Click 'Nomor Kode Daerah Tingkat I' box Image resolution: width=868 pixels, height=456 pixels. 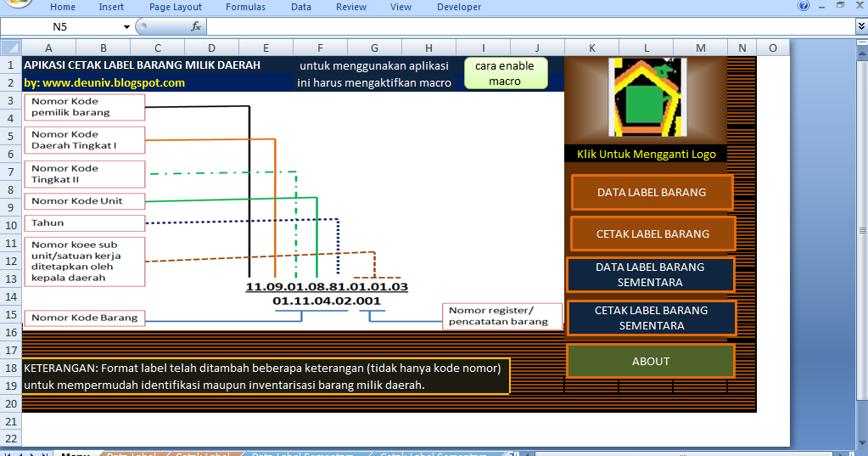pyautogui.click(x=85, y=140)
